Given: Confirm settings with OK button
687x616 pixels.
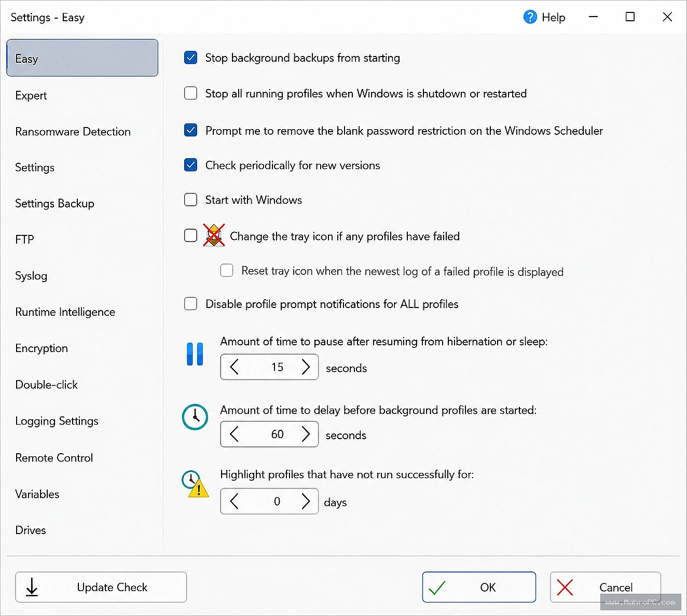Looking at the screenshot, I should 479,587.
